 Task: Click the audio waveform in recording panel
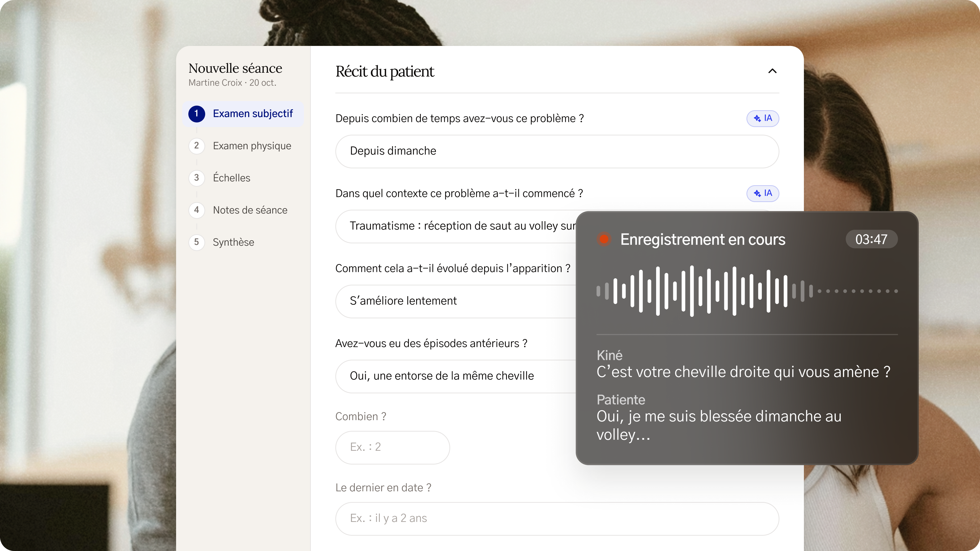click(x=747, y=291)
